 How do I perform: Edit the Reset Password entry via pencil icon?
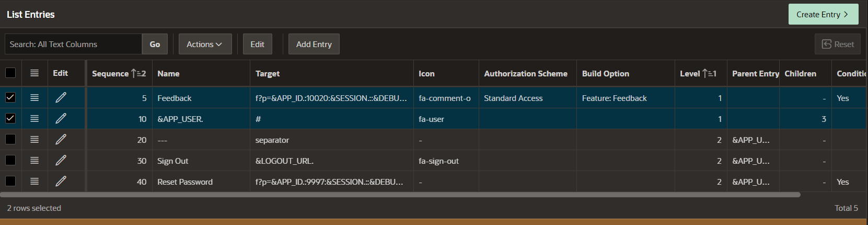(61, 182)
